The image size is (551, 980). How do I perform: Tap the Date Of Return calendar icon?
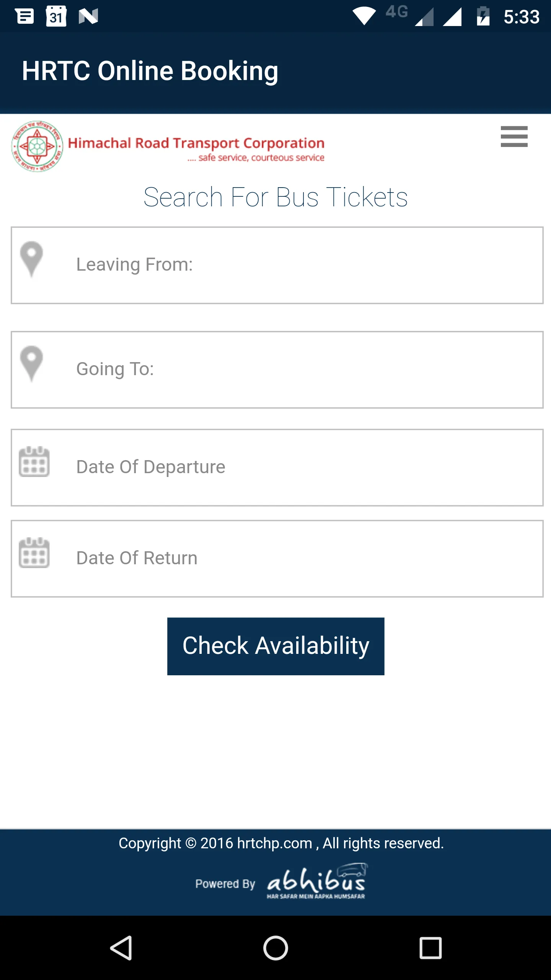pyautogui.click(x=34, y=552)
